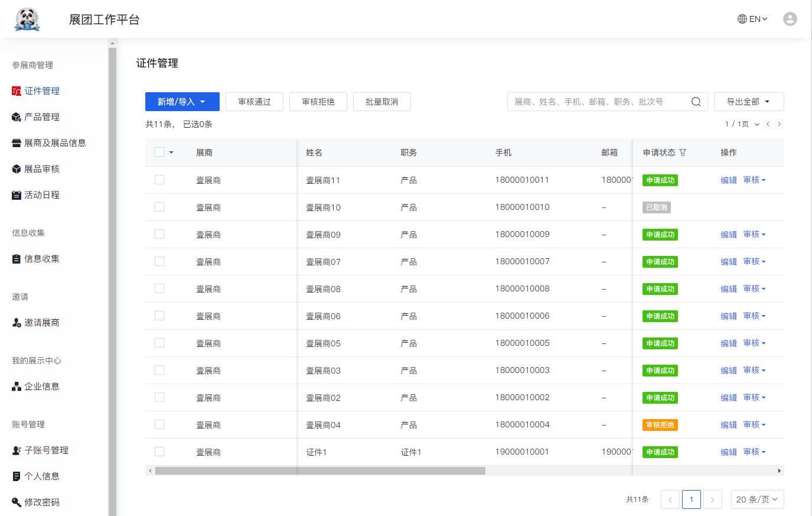Check the row for 壹展商11

coord(159,180)
